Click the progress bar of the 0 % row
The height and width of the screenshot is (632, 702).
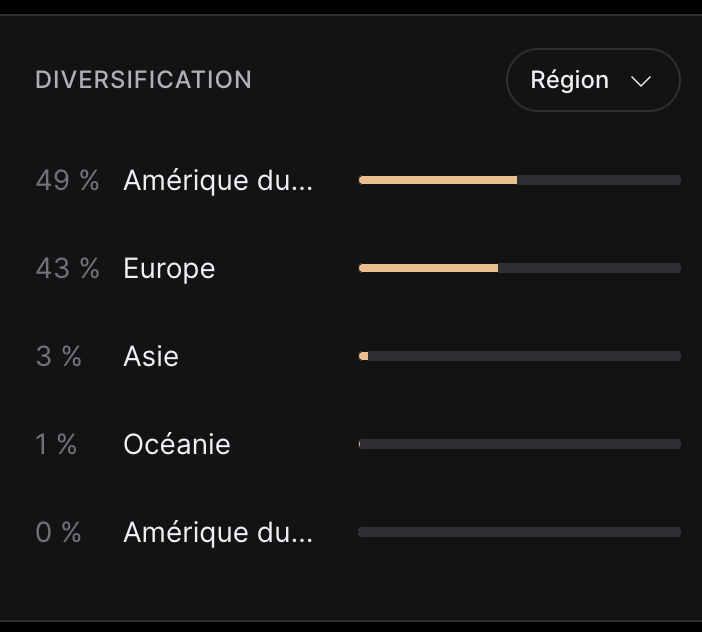(x=519, y=532)
